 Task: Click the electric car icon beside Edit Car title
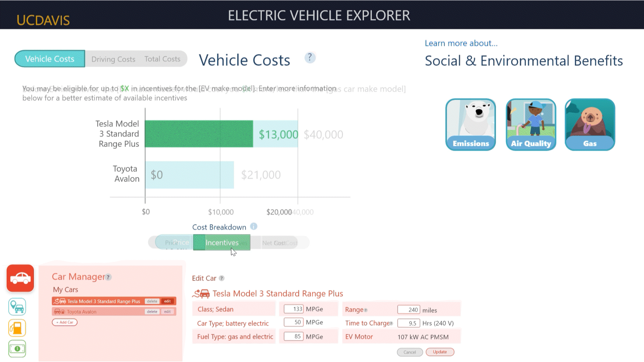[x=201, y=293]
